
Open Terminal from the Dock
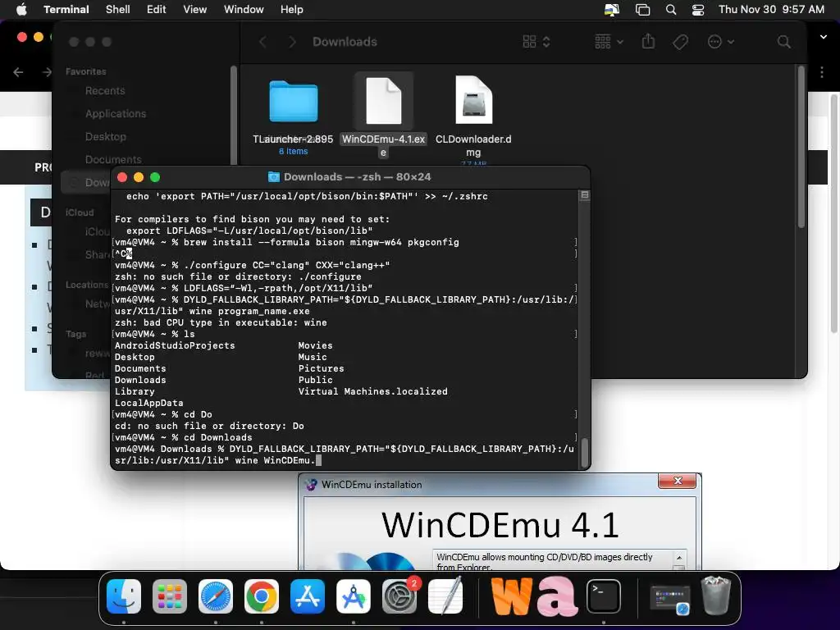pos(604,596)
